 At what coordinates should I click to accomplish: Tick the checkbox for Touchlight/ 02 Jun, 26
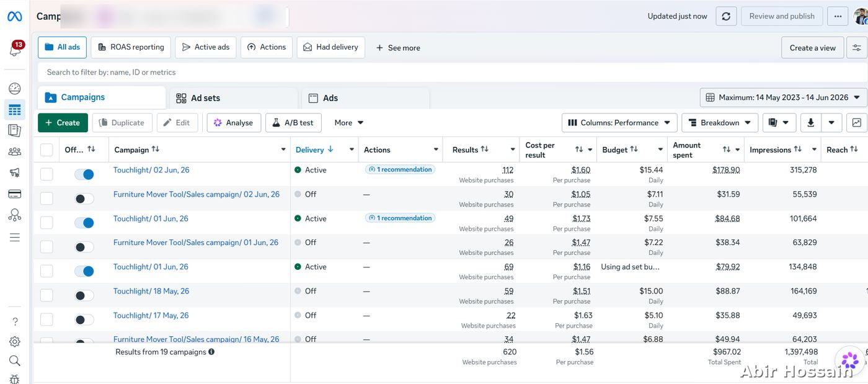(46, 174)
